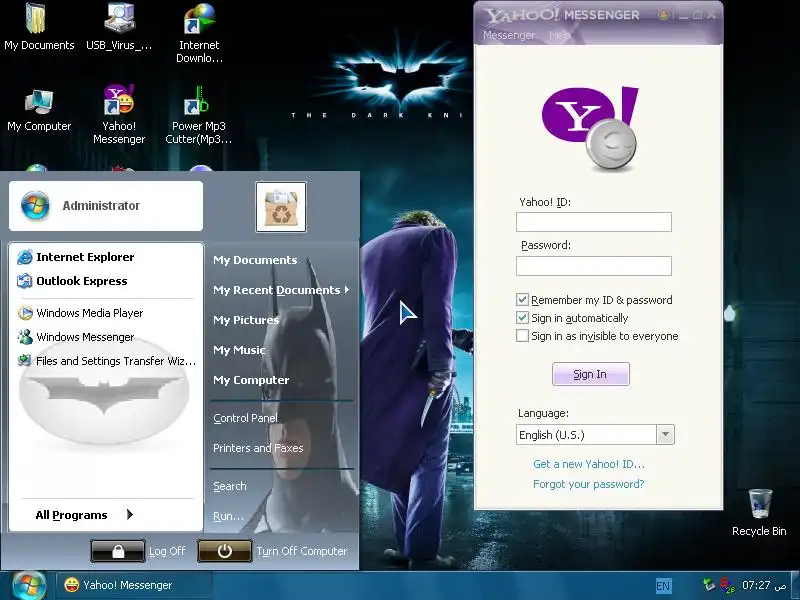This screenshot has height=600, width=800.
Task: Click the Log Off lock button
Action: (118, 551)
